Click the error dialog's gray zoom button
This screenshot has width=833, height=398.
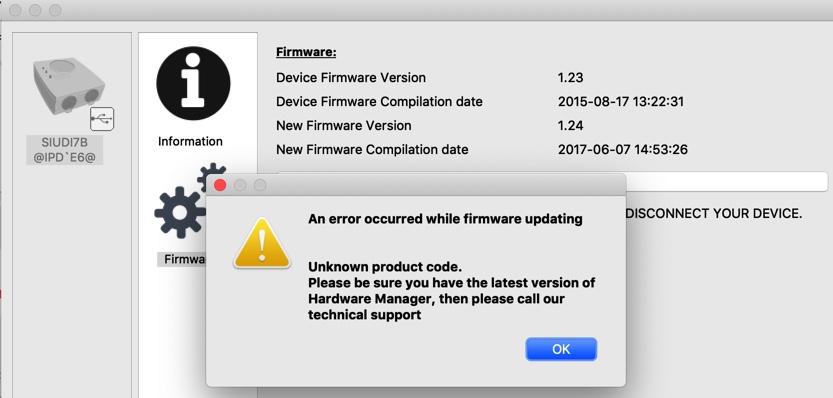[260, 185]
